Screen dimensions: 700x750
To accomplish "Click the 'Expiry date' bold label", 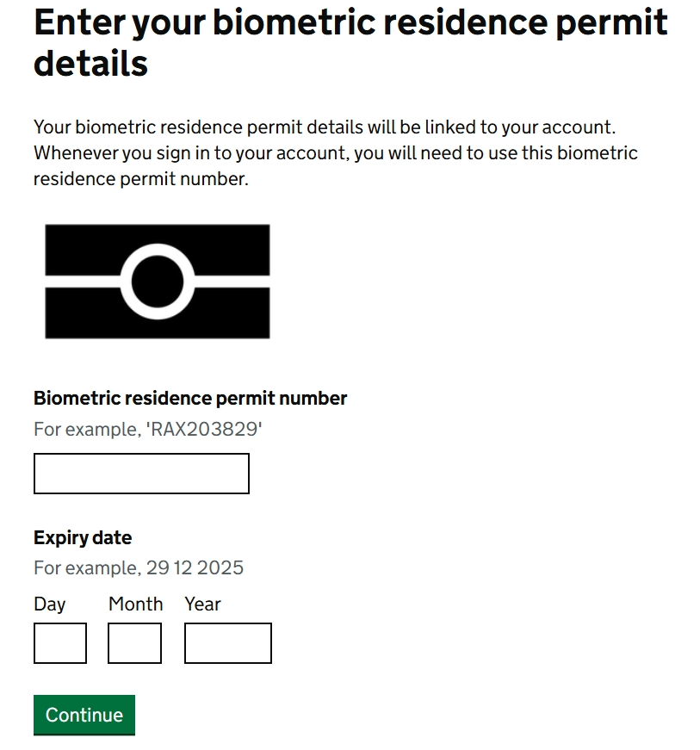I will (x=83, y=537).
